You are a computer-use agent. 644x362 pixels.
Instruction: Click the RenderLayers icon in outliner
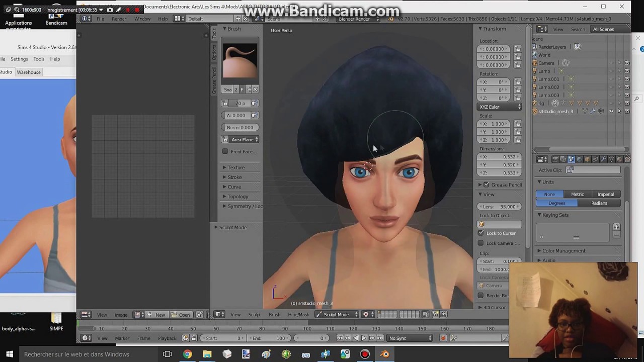pyautogui.click(x=535, y=47)
